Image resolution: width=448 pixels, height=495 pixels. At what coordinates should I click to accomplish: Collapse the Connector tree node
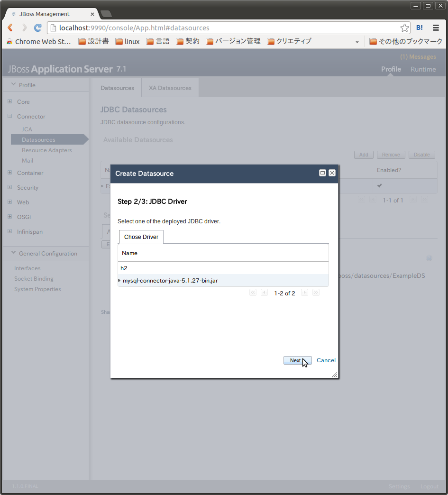[x=10, y=116]
